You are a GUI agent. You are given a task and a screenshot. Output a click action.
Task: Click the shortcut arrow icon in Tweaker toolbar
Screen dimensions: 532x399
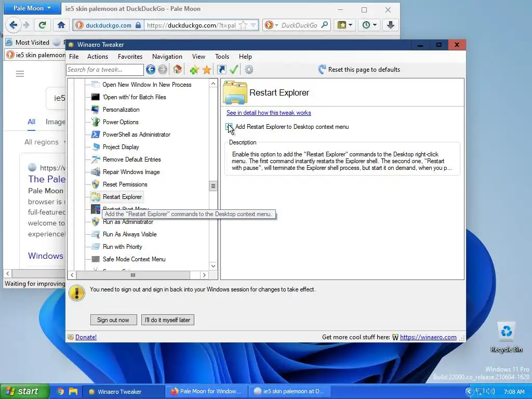221,70
